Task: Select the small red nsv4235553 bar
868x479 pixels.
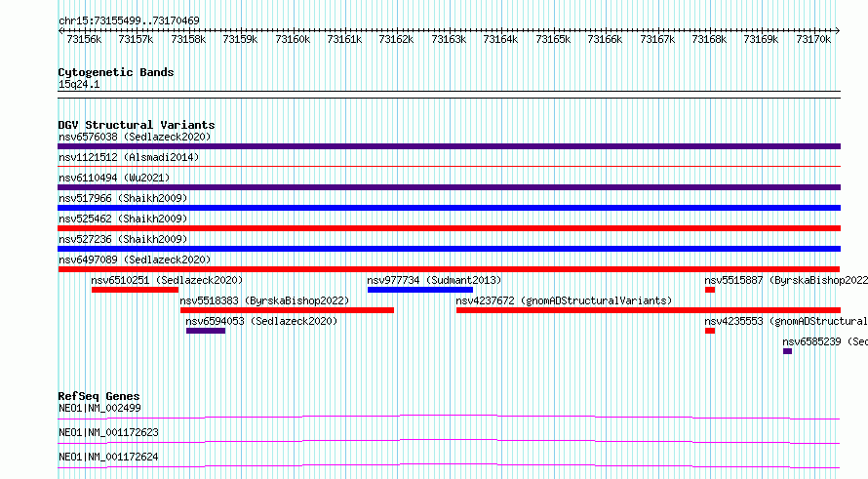Action: 710,331
